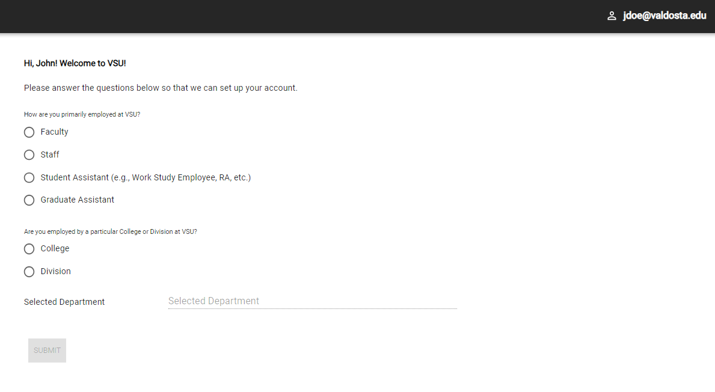Click the 'Are you employed by a particular College' question

click(110, 232)
